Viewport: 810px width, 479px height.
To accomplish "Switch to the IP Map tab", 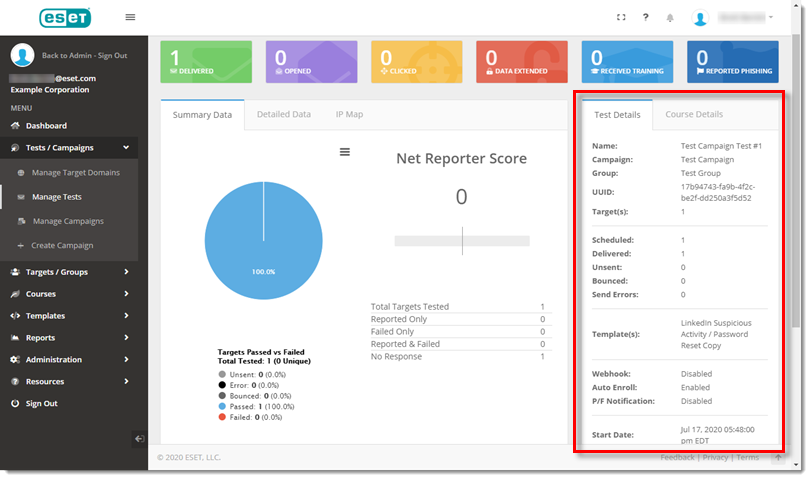I will (x=349, y=114).
